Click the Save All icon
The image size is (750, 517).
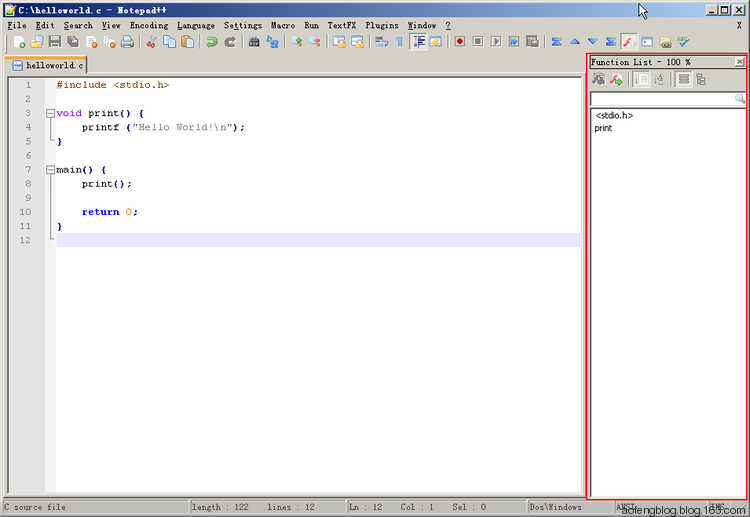pos(73,42)
